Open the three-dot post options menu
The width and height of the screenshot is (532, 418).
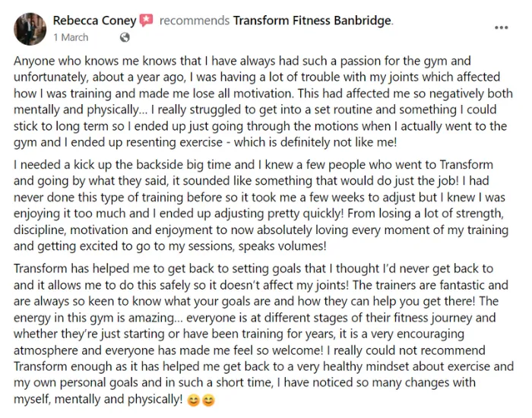[x=501, y=28]
